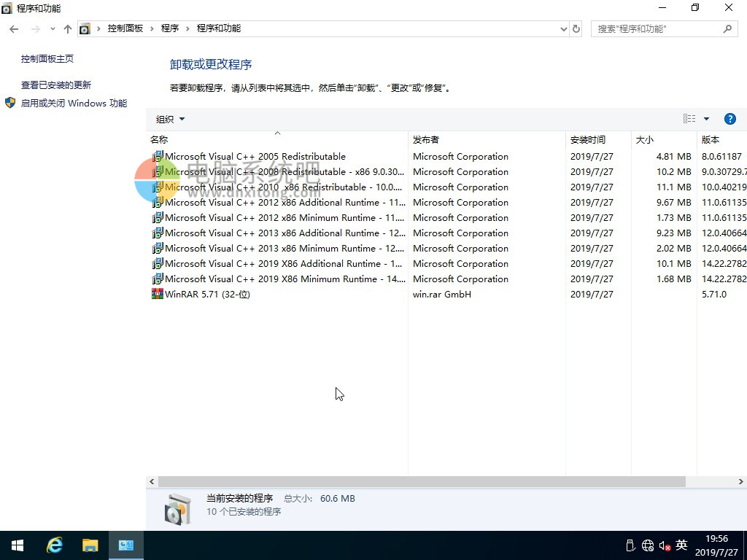747x560 pixels.
Task: Click the horizontal scrollbar right arrow
Action: click(741, 481)
